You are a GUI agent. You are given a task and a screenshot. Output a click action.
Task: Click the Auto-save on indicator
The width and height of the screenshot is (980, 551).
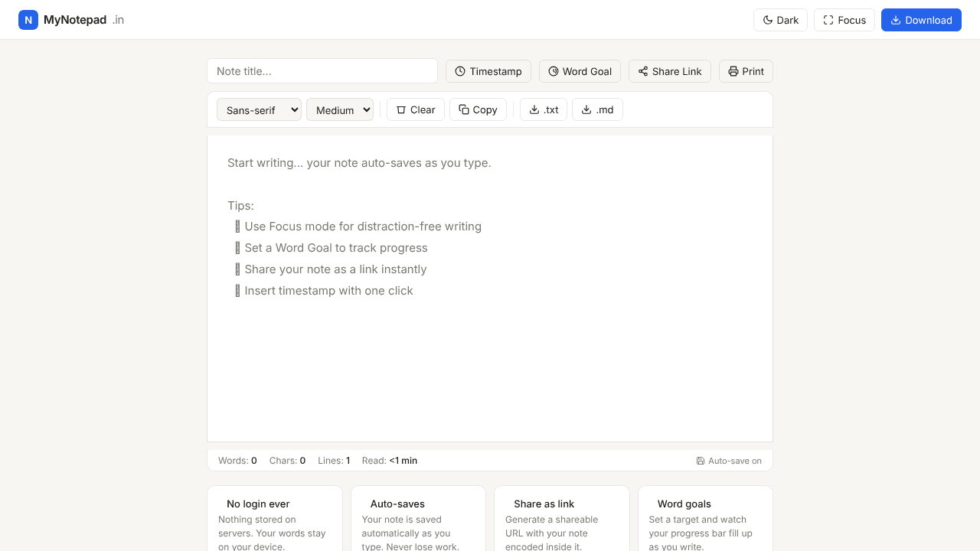[729, 461]
